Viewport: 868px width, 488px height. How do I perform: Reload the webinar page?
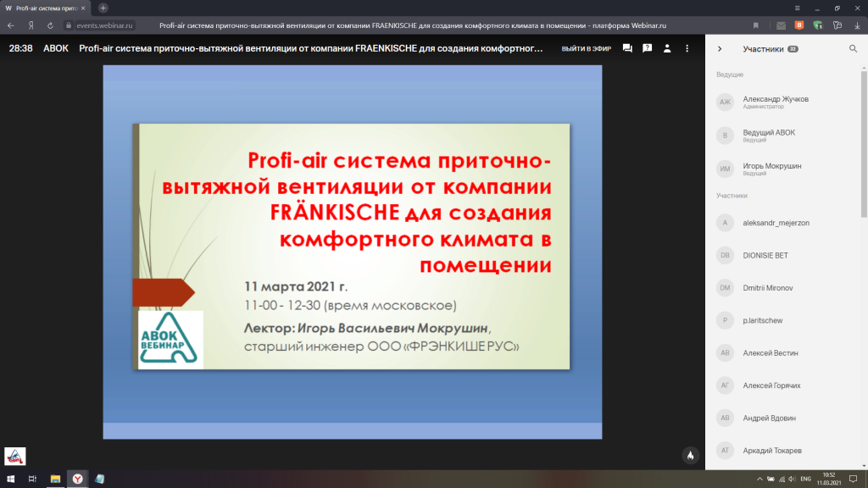point(50,25)
